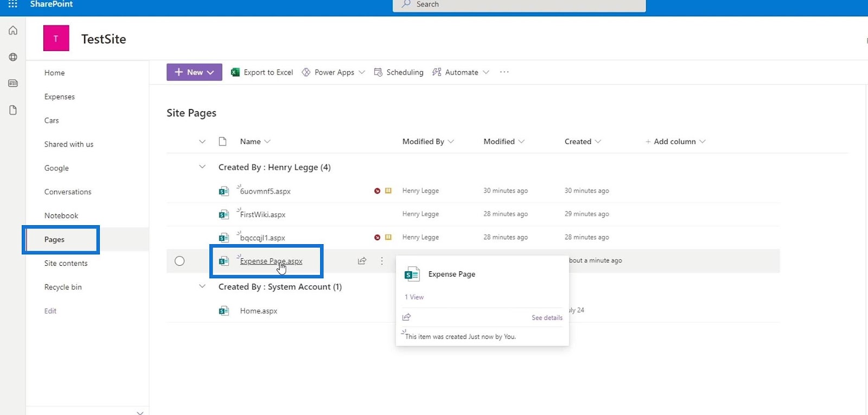This screenshot has width=868, height=415.
Task: Expand the Power Apps dropdown arrow
Action: point(362,72)
